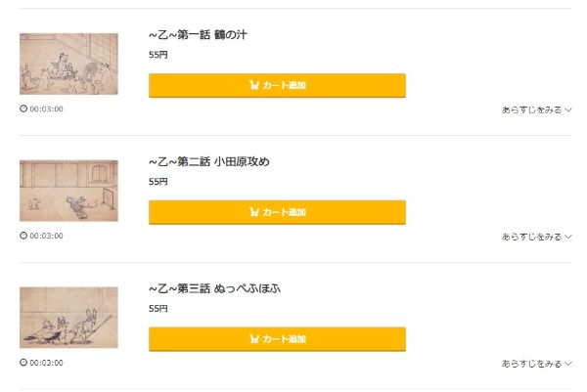Image resolution: width=587 pixels, height=392 pixels.
Task: Click clock icon under 鶴の汁 thumbnail
Action: [23, 109]
